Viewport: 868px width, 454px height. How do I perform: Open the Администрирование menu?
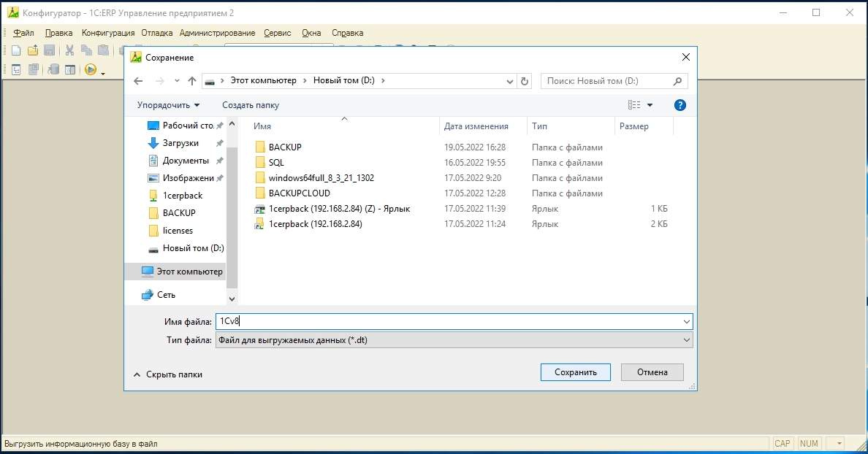pyautogui.click(x=217, y=33)
